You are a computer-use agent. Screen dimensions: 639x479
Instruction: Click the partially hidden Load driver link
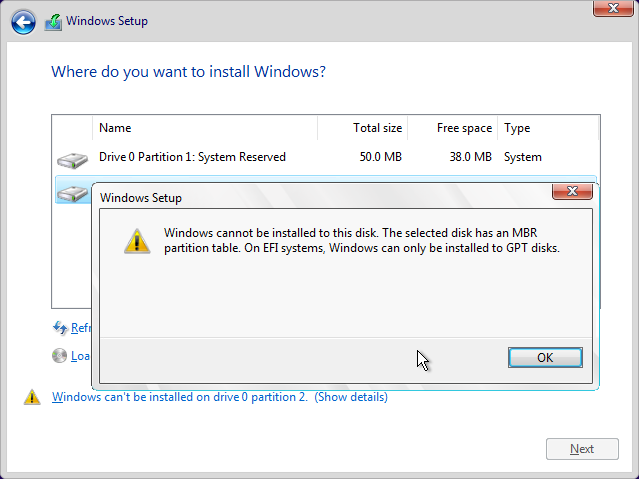[x=80, y=356]
